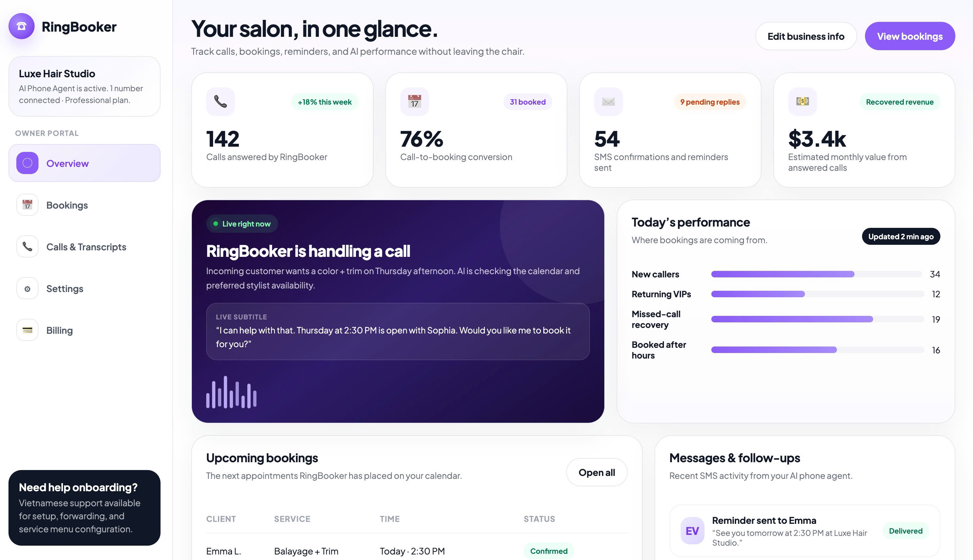Screen dimensions: 973x560
Task: Click the Missed-call recovery progress bar
Action: click(x=817, y=319)
